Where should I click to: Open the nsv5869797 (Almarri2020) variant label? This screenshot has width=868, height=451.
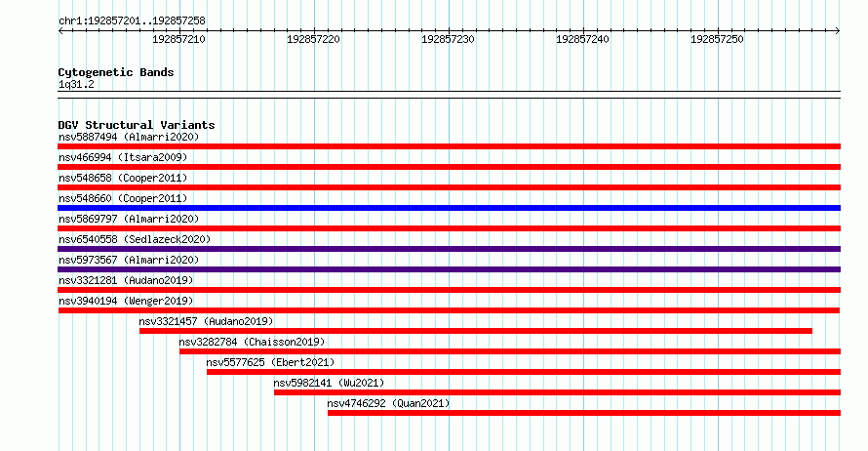(x=129, y=219)
